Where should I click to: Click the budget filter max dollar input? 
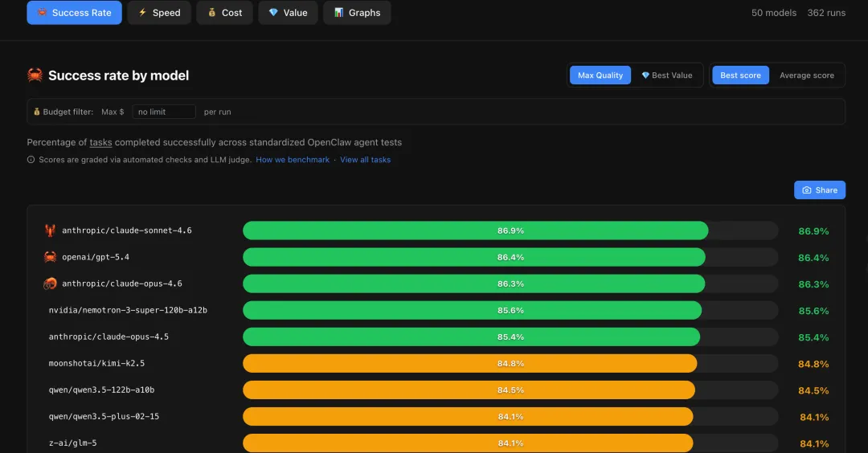[164, 112]
